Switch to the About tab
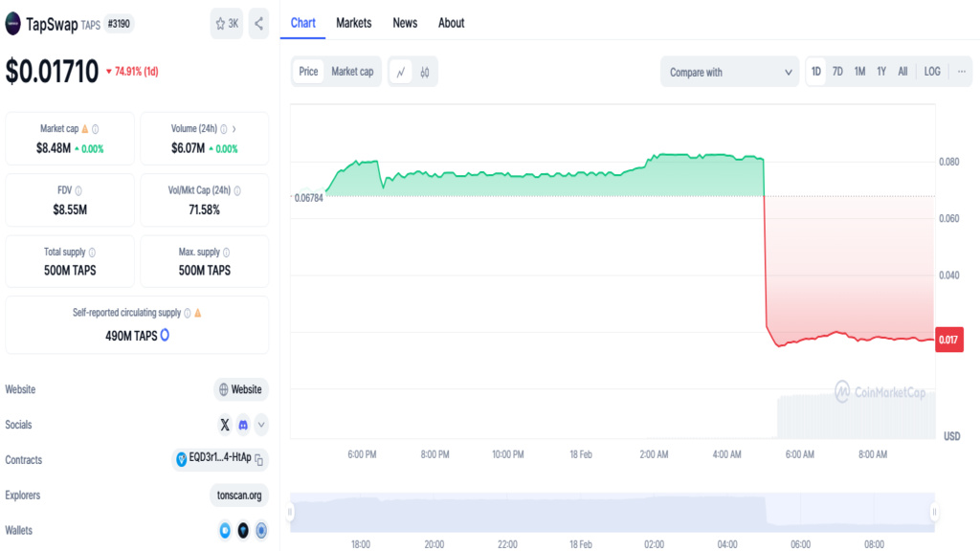 (452, 23)
